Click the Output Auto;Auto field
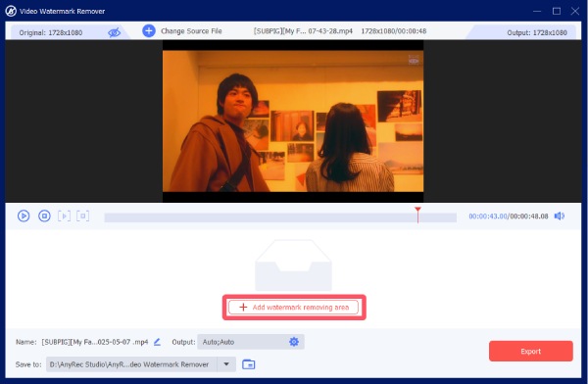This screenshot has width=588, height=384. tap(251, 342)
